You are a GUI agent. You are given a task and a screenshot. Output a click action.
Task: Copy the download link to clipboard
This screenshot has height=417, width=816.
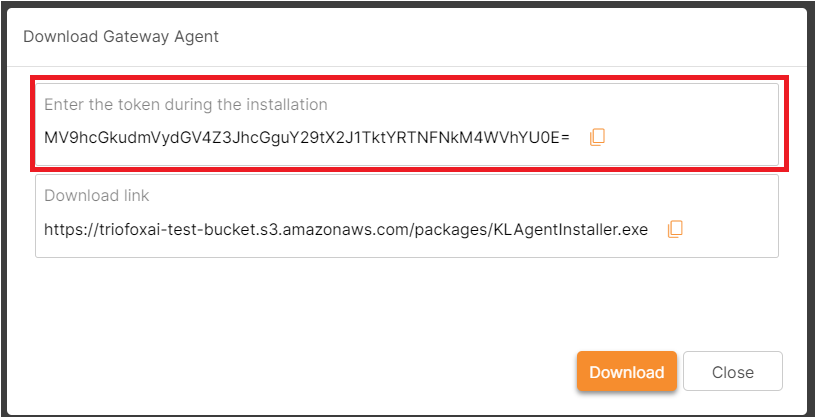675,229
